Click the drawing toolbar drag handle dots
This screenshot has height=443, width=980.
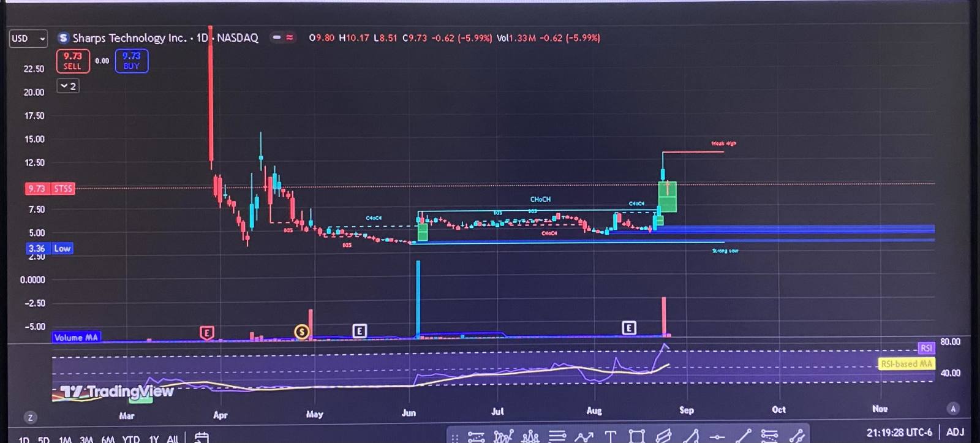455,437
